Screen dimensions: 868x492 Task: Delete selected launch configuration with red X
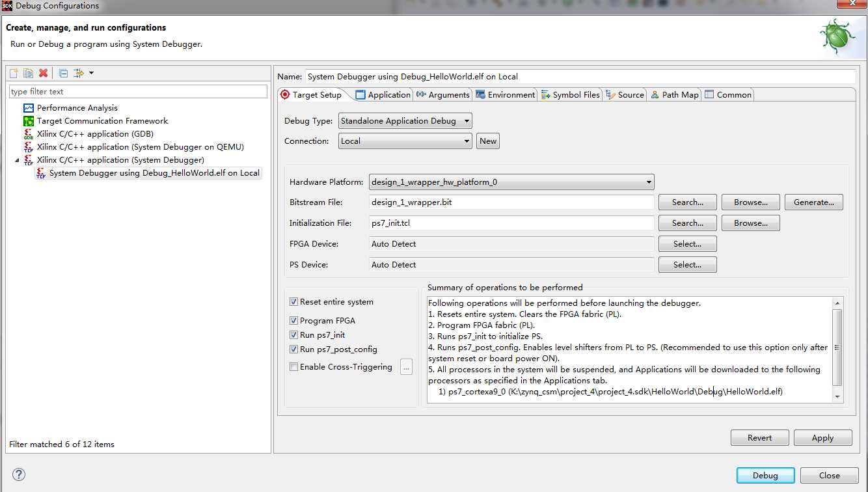point(43,73)
